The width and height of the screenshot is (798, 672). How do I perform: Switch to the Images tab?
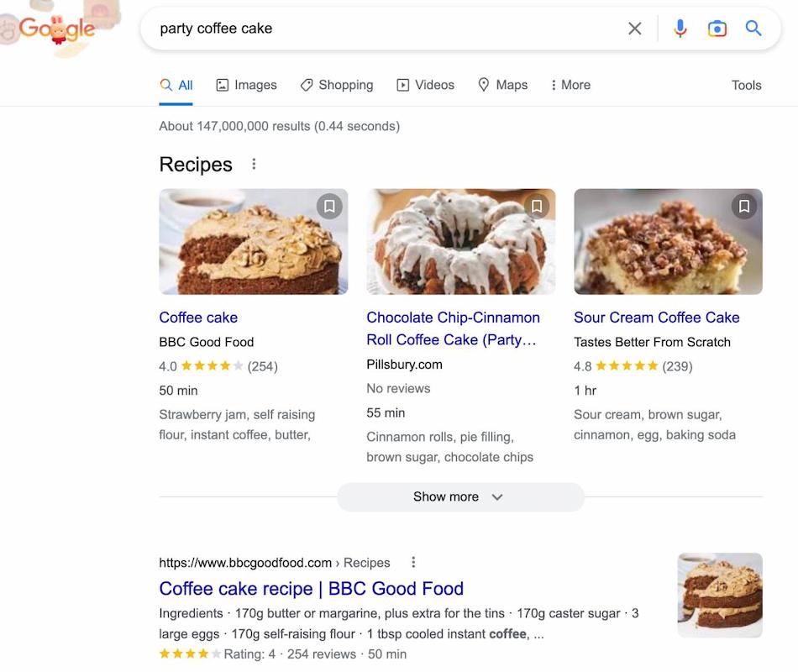[x=246, y=85]
